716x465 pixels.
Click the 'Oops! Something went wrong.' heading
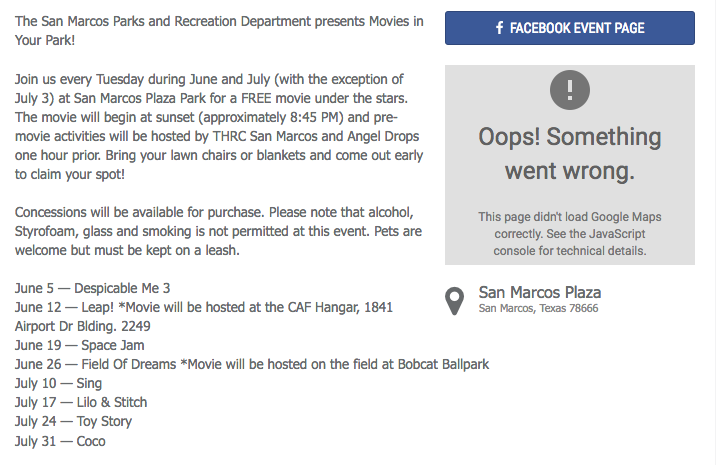pyautogui.click(x=570, y=154)
